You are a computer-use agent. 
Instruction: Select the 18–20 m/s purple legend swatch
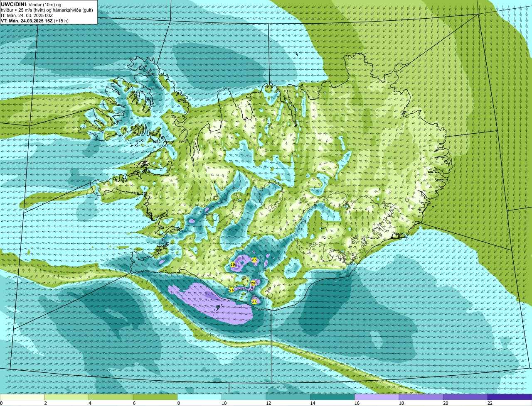tap(421, 397)
